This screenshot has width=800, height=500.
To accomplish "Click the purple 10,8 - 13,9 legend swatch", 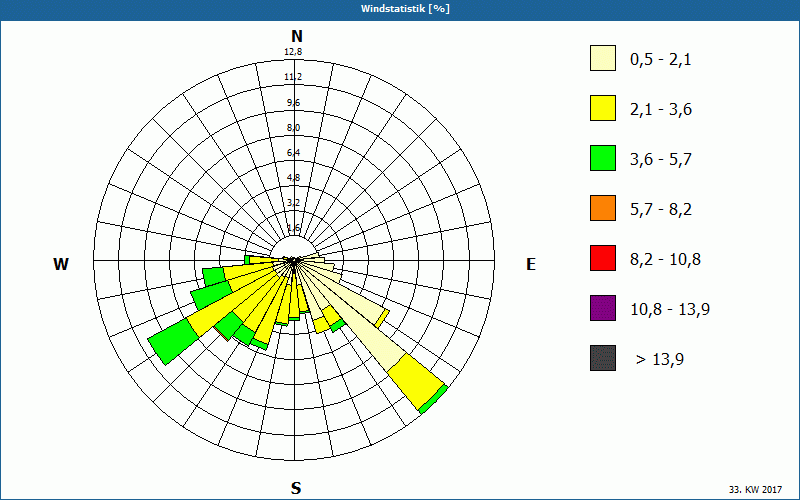I will click(x=603, y=308).
